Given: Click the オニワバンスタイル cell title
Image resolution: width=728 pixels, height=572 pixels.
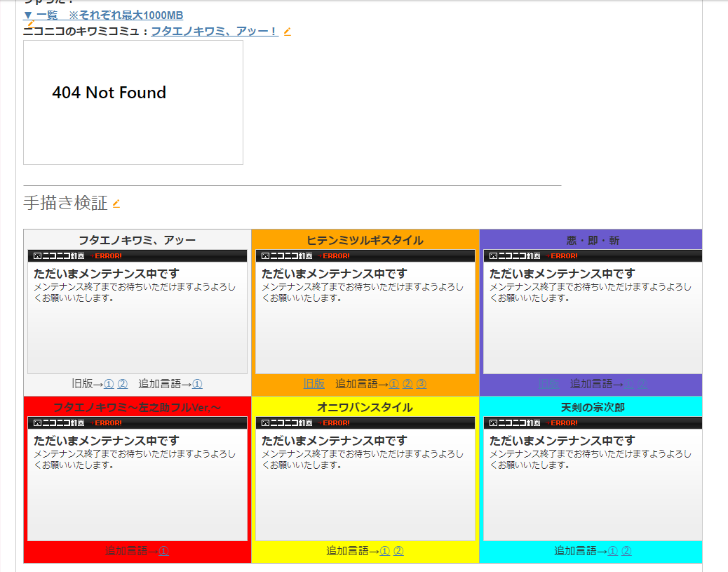Looking at the screenshot, I should coord(365,408).
